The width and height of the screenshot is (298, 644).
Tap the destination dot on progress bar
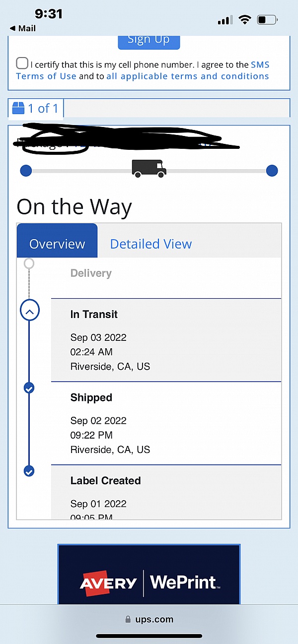[x=272, y=171]
